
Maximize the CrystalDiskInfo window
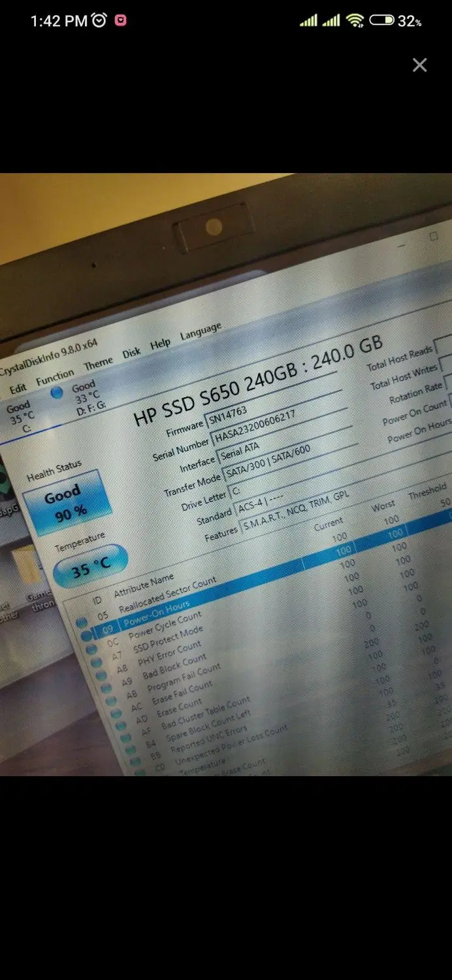point(433,237)
